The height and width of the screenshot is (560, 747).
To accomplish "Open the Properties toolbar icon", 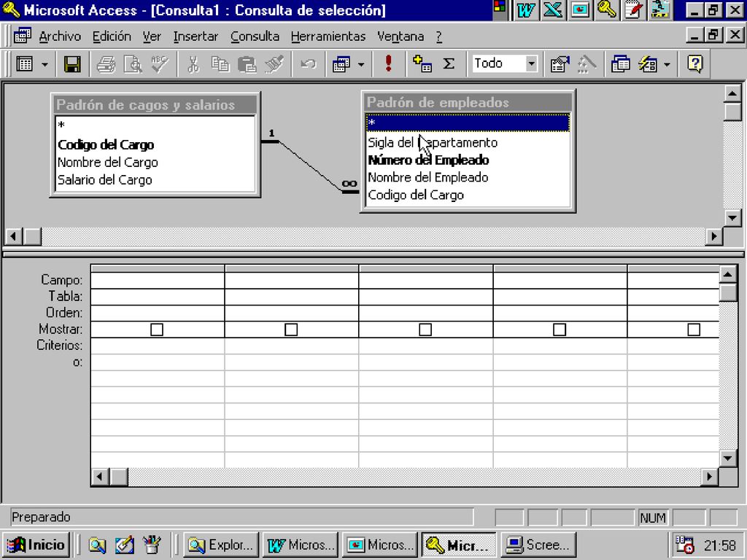I will coord(560,64).
